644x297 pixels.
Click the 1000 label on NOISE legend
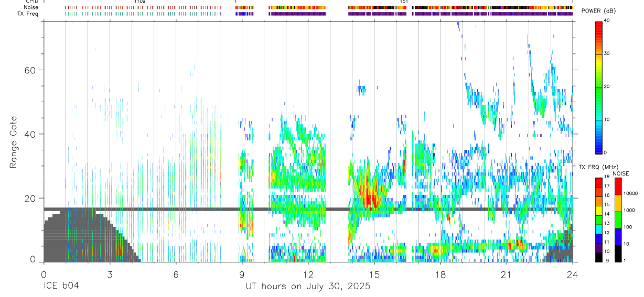[x=629, y=210]
